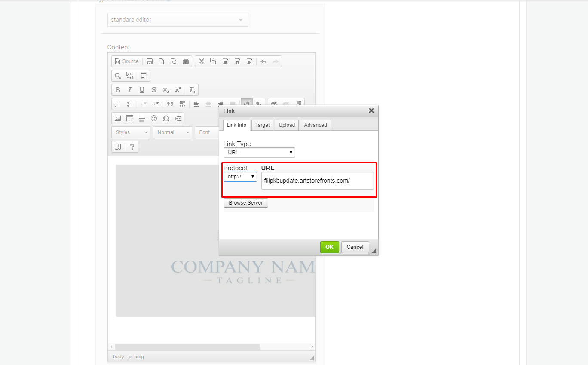Insert a numbered list
The image size is (588, 365).
click(118, 104)
